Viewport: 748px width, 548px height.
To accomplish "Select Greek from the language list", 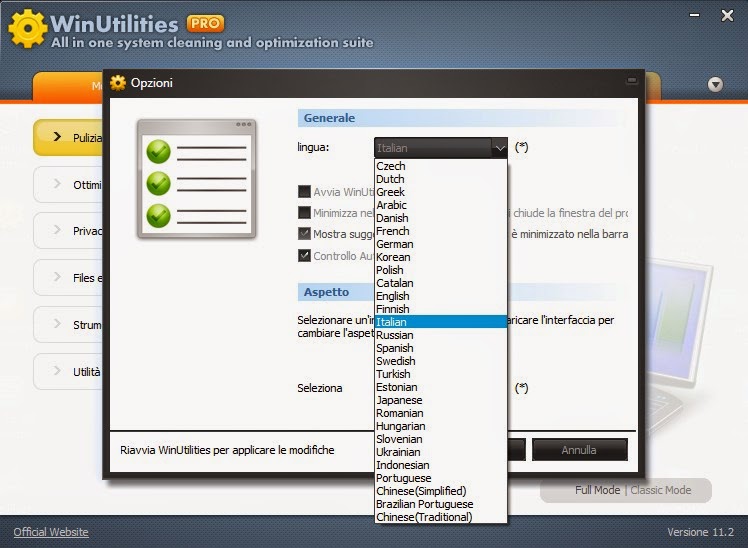I will 440,192.
